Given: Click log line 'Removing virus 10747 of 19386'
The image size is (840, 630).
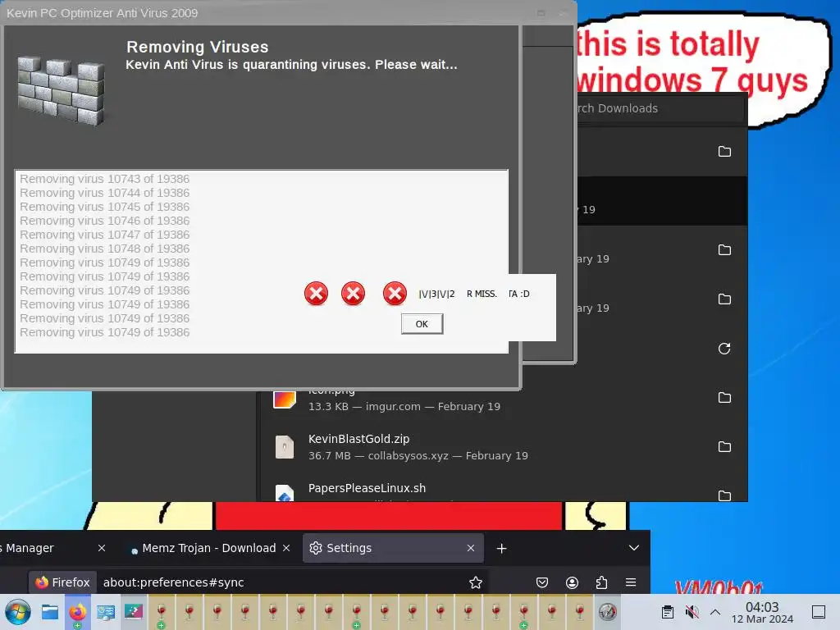Looking at the screenshot, I should click(104, 235).
